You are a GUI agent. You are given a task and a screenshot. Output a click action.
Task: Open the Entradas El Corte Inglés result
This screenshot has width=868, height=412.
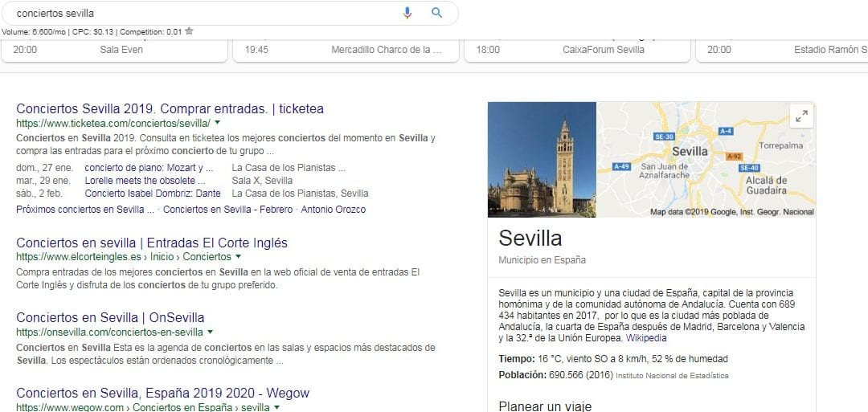(152, 243)
